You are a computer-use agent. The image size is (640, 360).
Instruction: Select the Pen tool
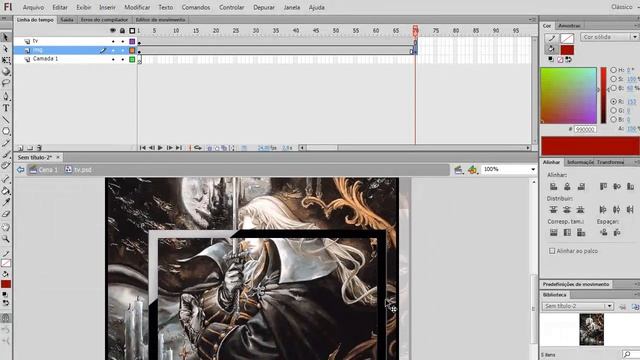coord(6,96)
